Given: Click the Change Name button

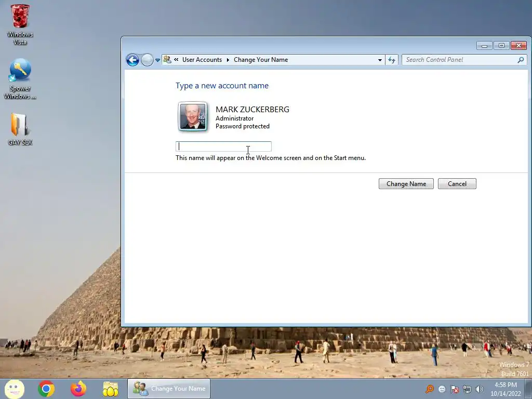Looking at the screenshot, I should pos(406,183).
